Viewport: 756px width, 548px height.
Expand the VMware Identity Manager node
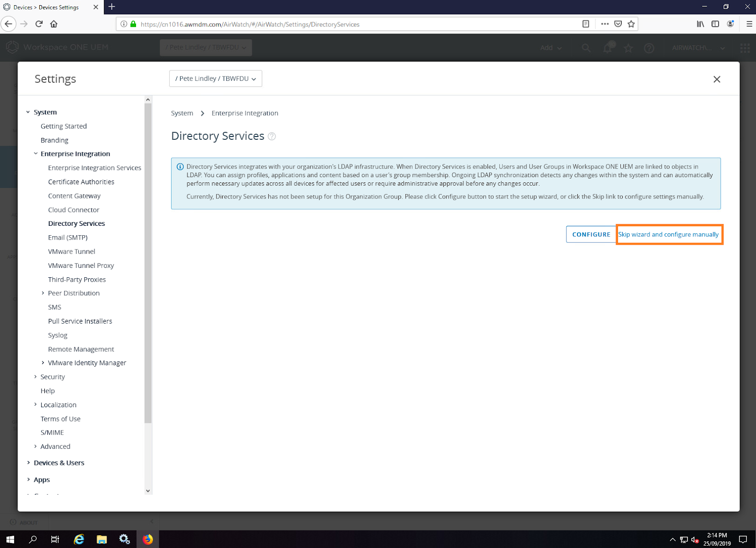(43, 363)
